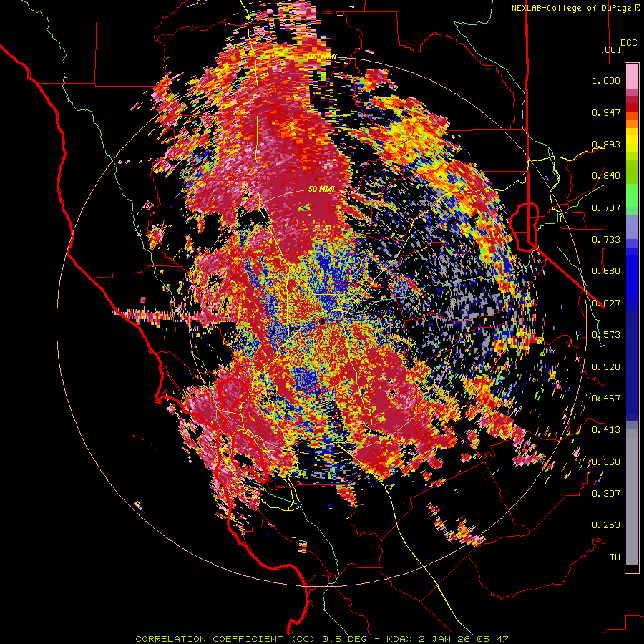Click the yellow segment of the legend color bar
Image resolution: width=644 pixels, height=644 pixels.
(632, 140)
